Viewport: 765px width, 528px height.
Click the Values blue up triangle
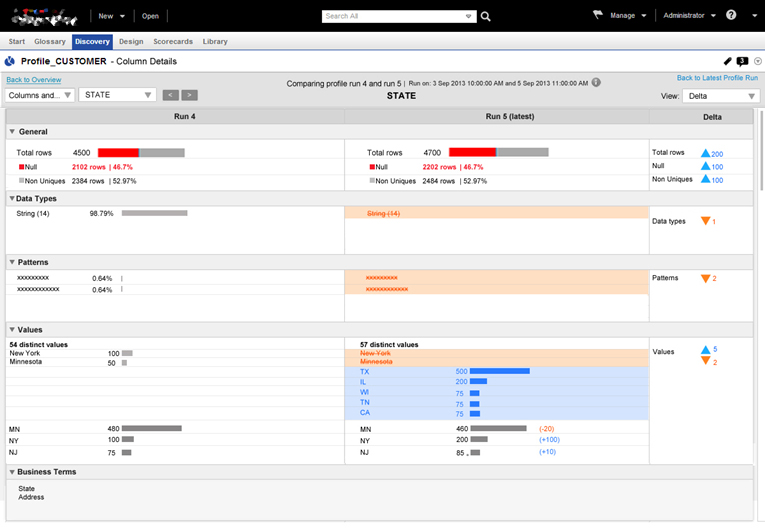pyautogui.click(x=705, y=349)
